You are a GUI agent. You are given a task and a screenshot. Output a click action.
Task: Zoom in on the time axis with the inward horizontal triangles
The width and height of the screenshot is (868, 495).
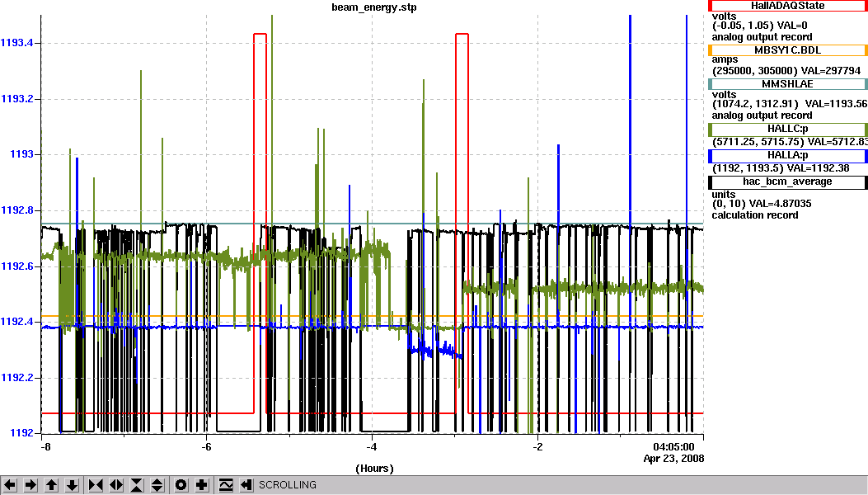96,485
